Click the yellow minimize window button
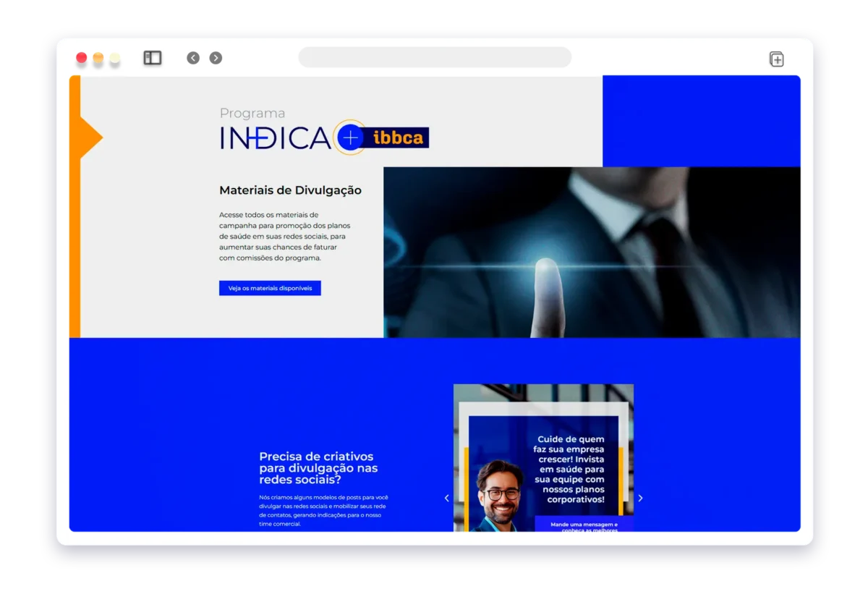The width and height of the screenshot is (868, 589). (98, 58)
